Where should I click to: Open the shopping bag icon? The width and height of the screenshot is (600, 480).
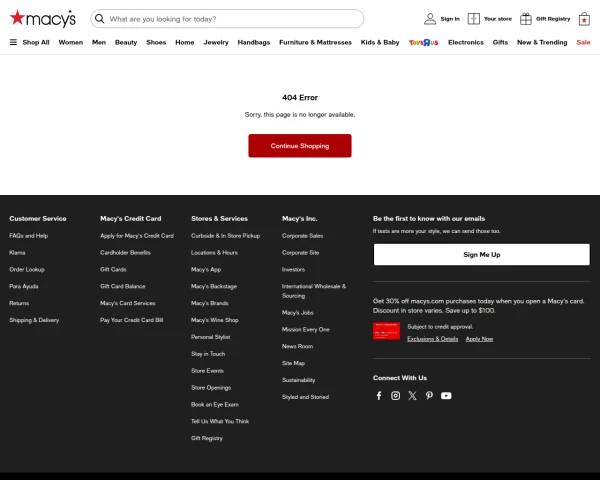[584, 19]
